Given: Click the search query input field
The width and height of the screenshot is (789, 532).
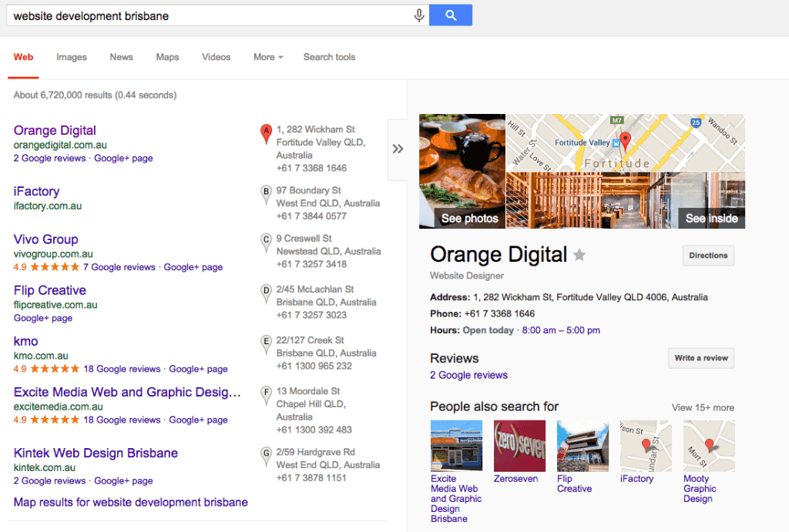Looking at the screenshot, I should pos(208,15).
